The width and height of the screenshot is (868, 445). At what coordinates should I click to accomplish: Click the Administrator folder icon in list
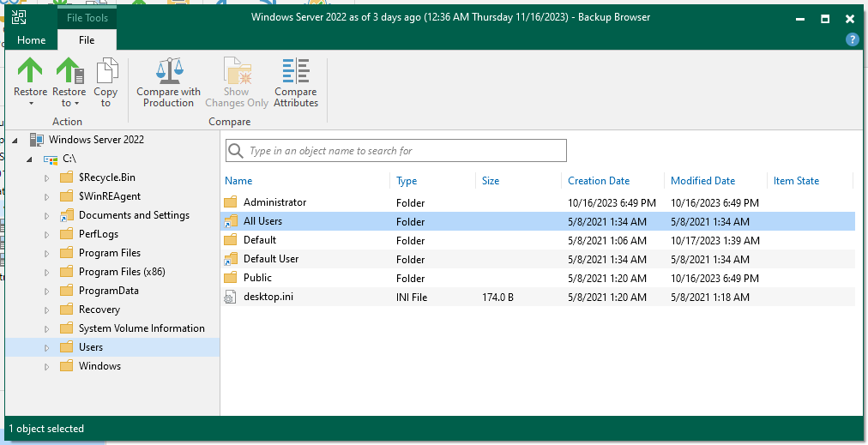(x=230, y=202)
